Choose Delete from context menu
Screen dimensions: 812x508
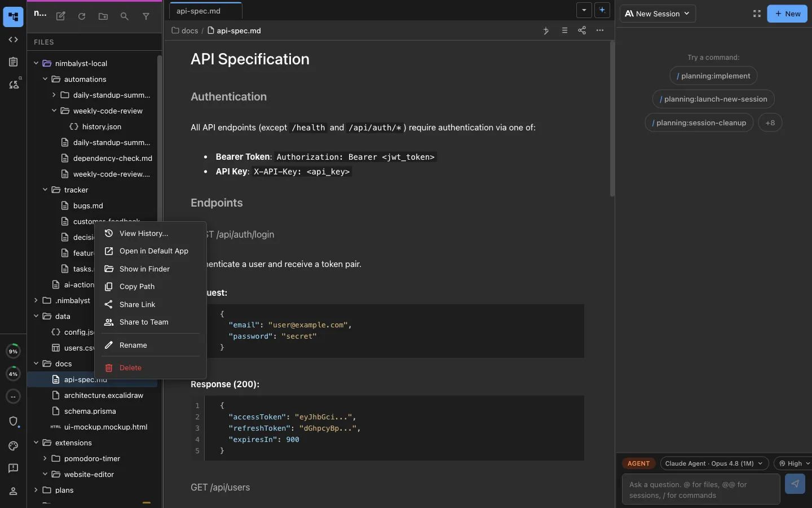pyautogui.click(x=151, y=367)
